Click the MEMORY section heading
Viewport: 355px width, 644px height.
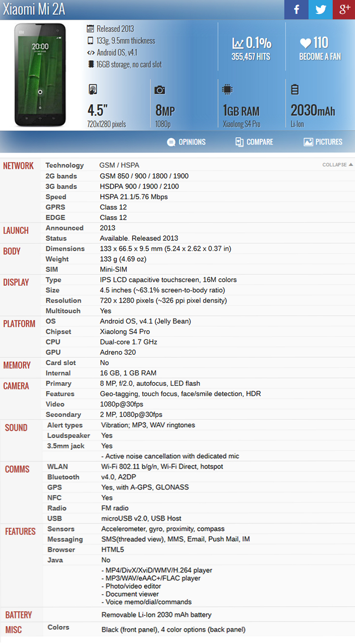[17, 365]
